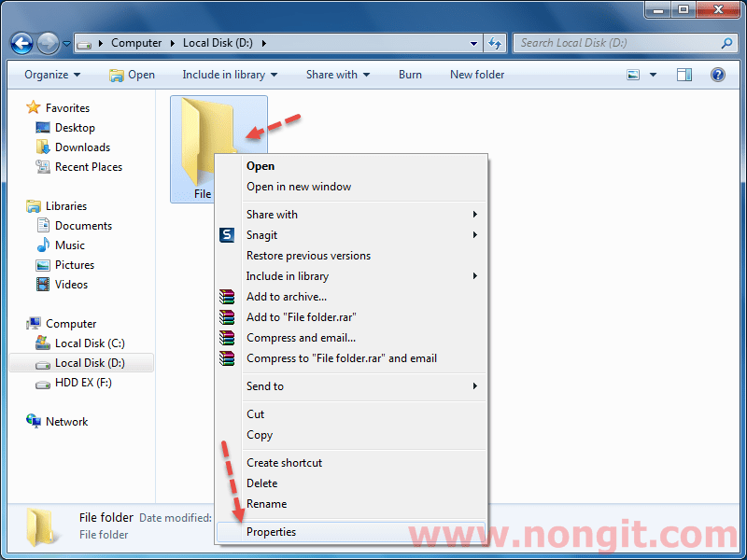The height and width of the screenshot is (560, 747).
Task: Choose Open from the context menu
Action: pos(352,166)
